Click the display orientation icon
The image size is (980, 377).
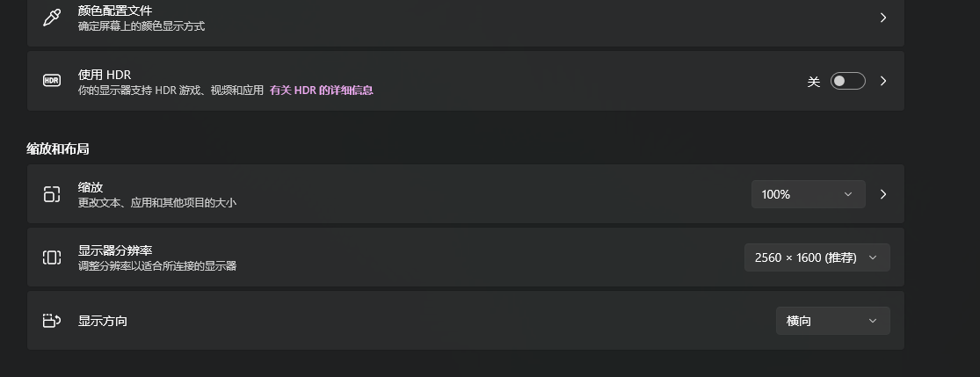(52, 321)
